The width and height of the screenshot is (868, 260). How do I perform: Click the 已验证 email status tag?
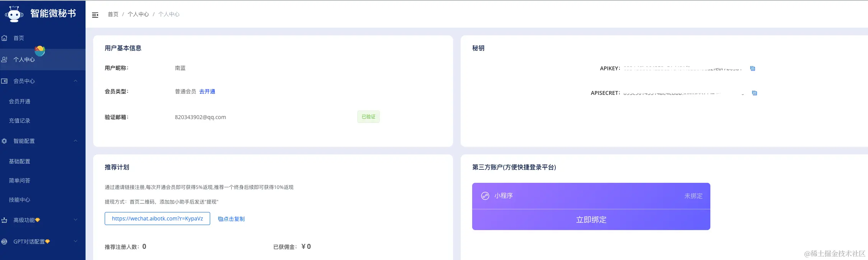tap(369, 117)
